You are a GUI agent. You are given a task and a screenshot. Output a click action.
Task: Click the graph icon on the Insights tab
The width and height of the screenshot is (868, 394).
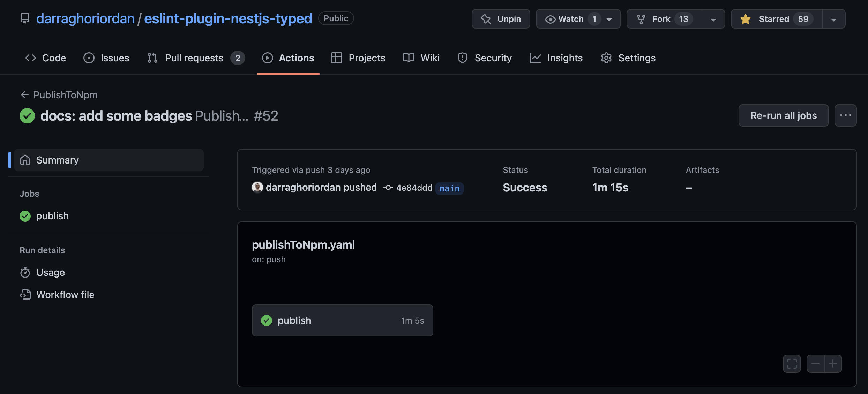[x=535, y=58]
